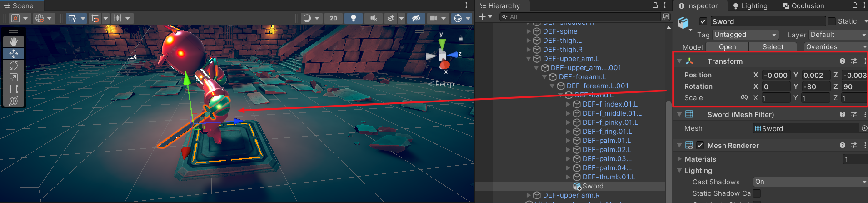Toggle scene lighting lightbulb icon
The image size is (868, 203).
point(353,18)
